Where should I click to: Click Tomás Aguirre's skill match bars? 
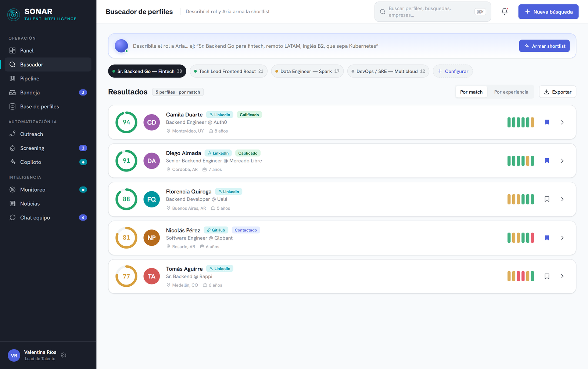click(x=521, y=276)
